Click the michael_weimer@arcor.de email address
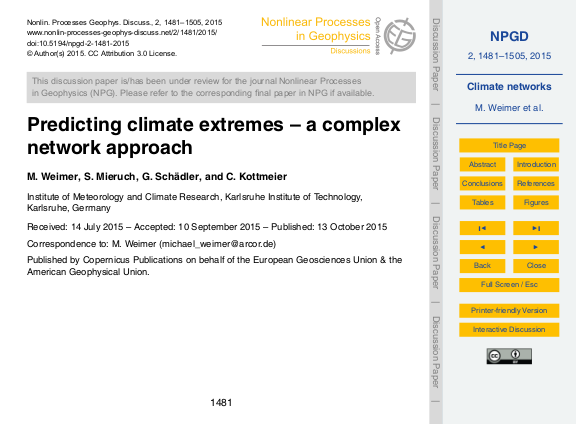The width and height of the screenshot is (576, 424). coord(217,244)
